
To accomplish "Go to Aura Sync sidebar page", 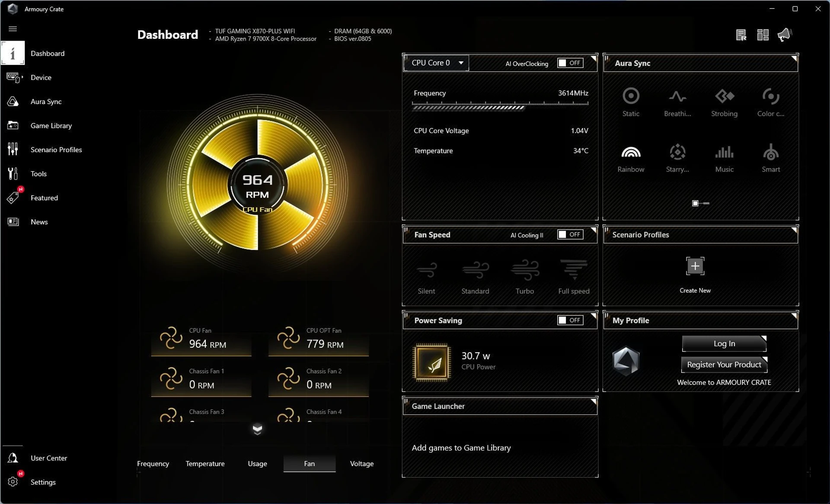I will tap(46, 102).
